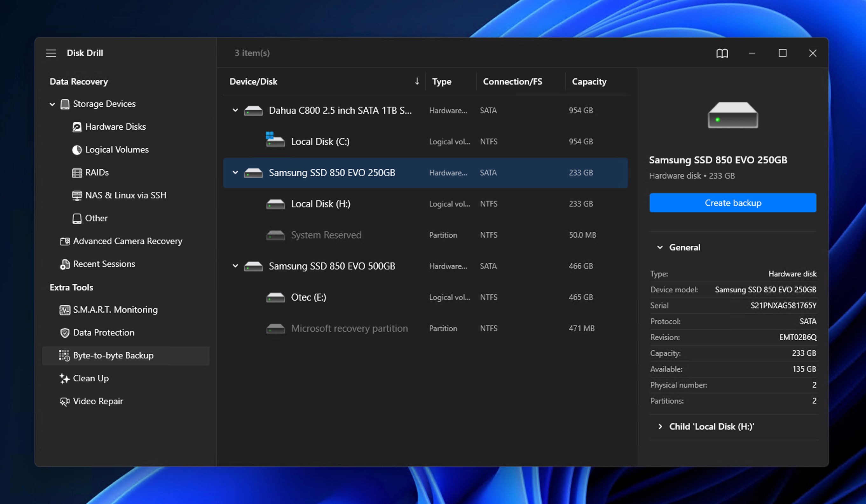The width and height of the screenshot is (866, 504).
Task: Click the Recent Sessions icon
Action: pos(65,264)
